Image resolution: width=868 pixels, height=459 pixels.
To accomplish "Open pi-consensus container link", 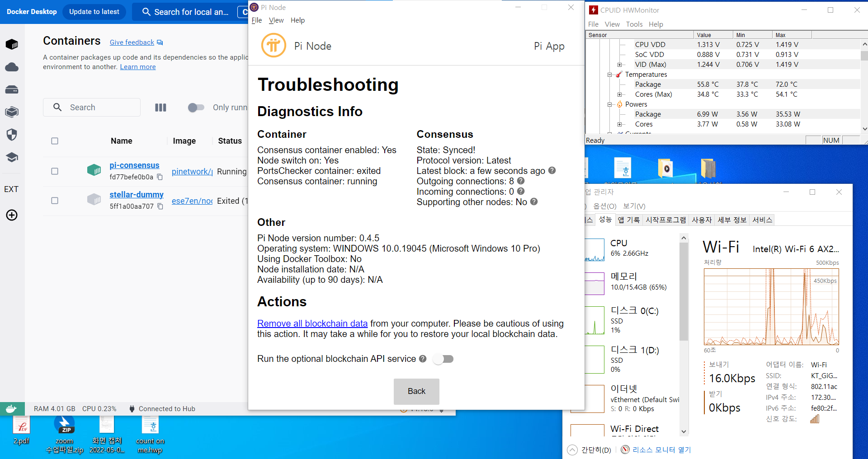I will (x=134, y=165).
